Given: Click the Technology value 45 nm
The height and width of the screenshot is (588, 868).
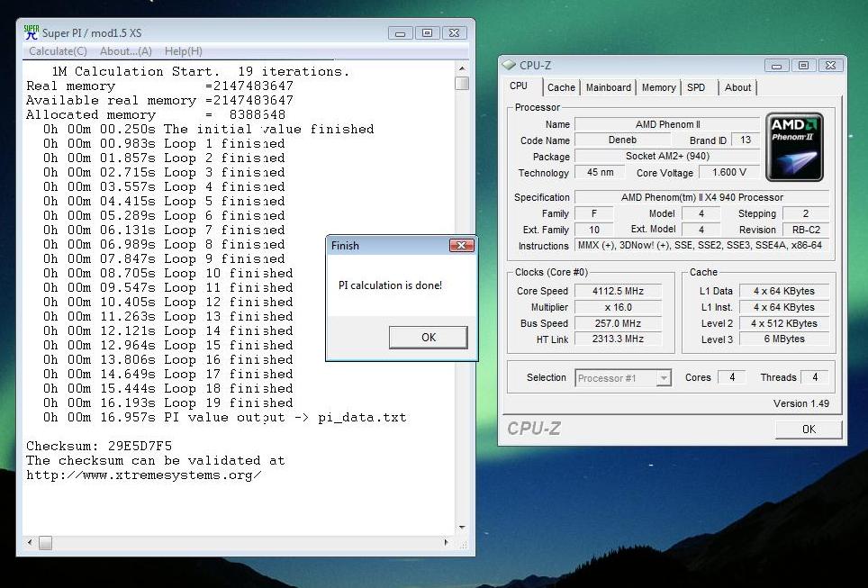Looking at the screenshot, I should click(600, 172).
